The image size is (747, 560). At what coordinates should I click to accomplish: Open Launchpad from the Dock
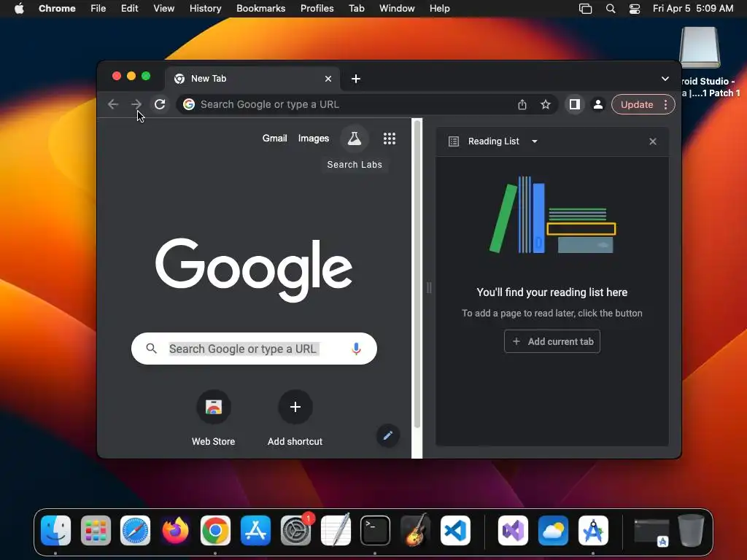[96, 531]
